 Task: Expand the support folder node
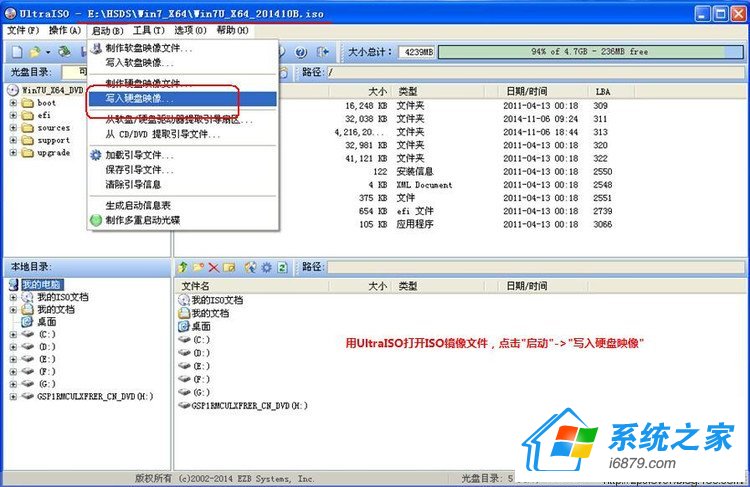(13, 140)
